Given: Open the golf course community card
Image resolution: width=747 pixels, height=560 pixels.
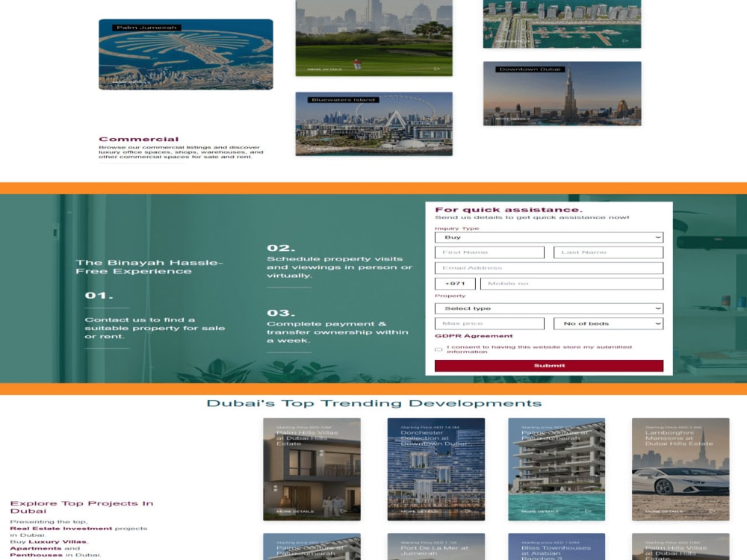Looking at the screenshot, I should pos(374,38).
